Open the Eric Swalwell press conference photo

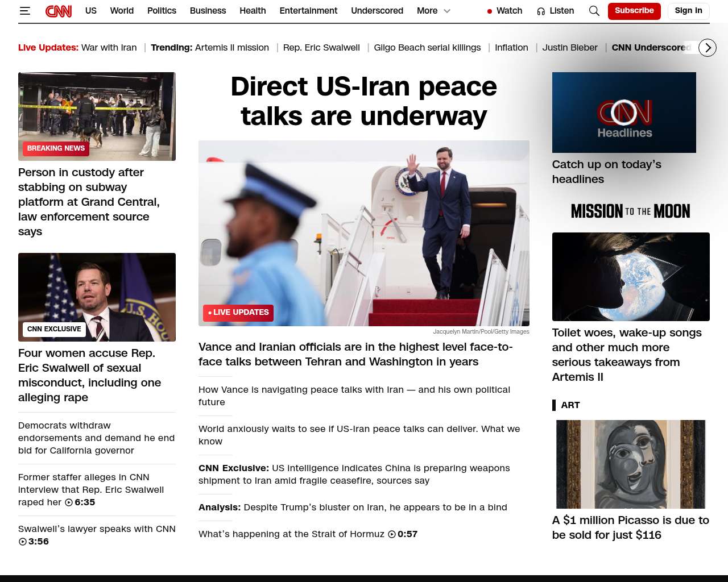coord(97,297)
